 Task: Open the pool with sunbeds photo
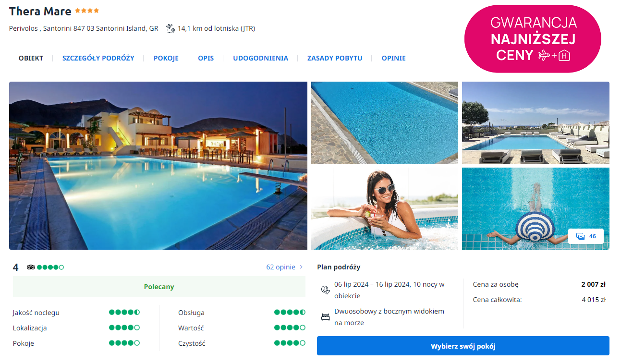click(x=536, y=122)
